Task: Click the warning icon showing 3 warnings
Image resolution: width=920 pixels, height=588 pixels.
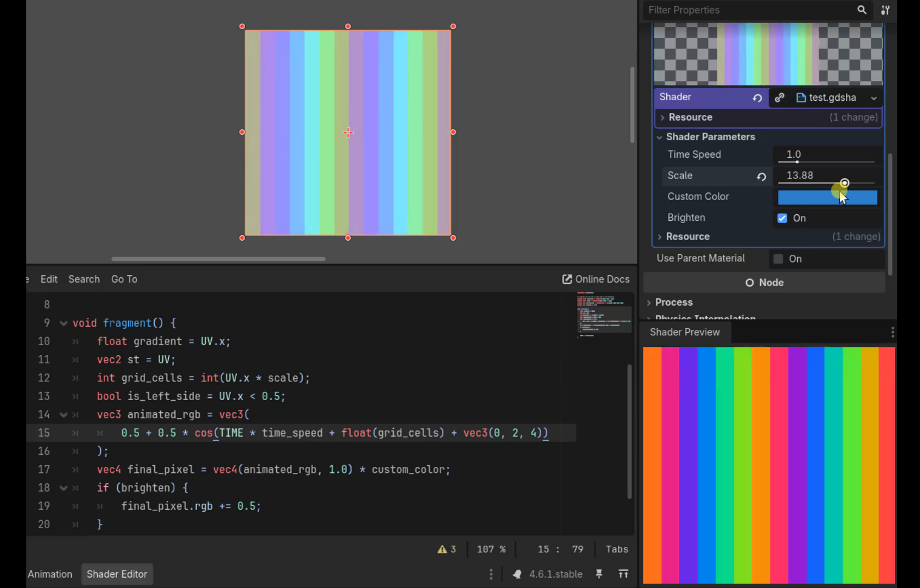Action: (x=442, y=549)
